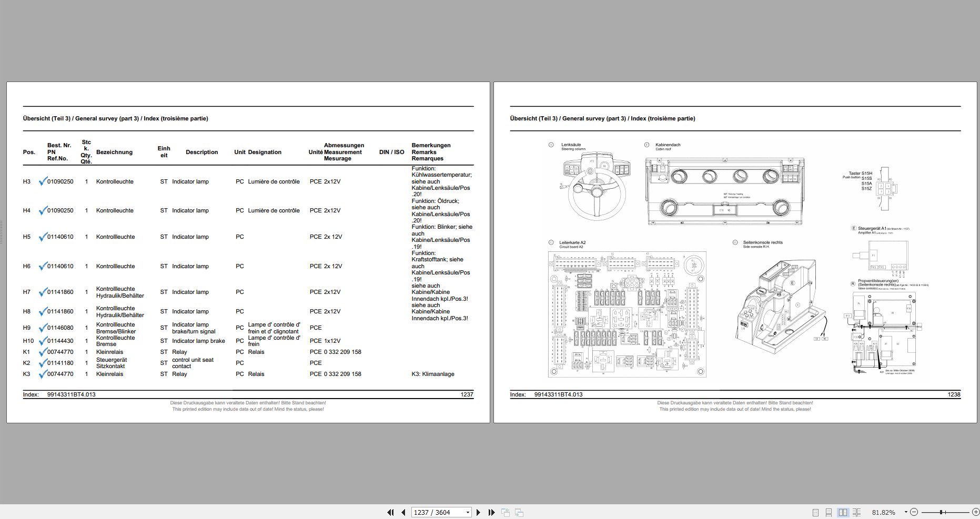Screen dimensions: 980x519
Task: Click part number 00744770 in row K3
Action: [60, 374]
